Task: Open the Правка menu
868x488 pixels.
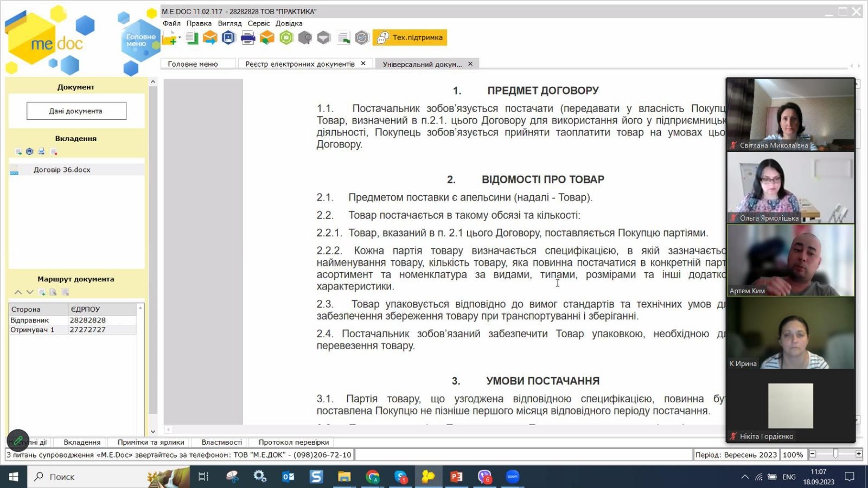Action: [199, 23]
